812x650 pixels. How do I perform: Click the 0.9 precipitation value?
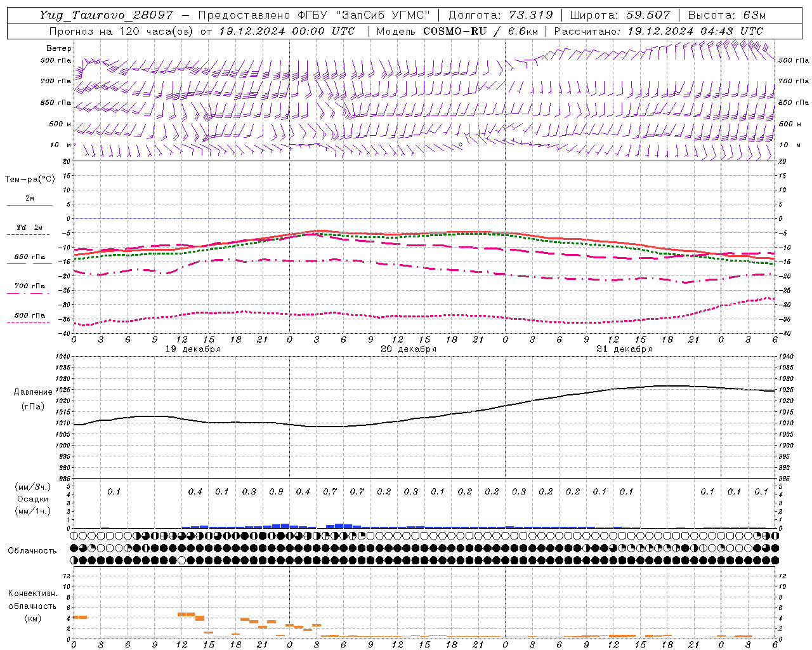[276, 492]
